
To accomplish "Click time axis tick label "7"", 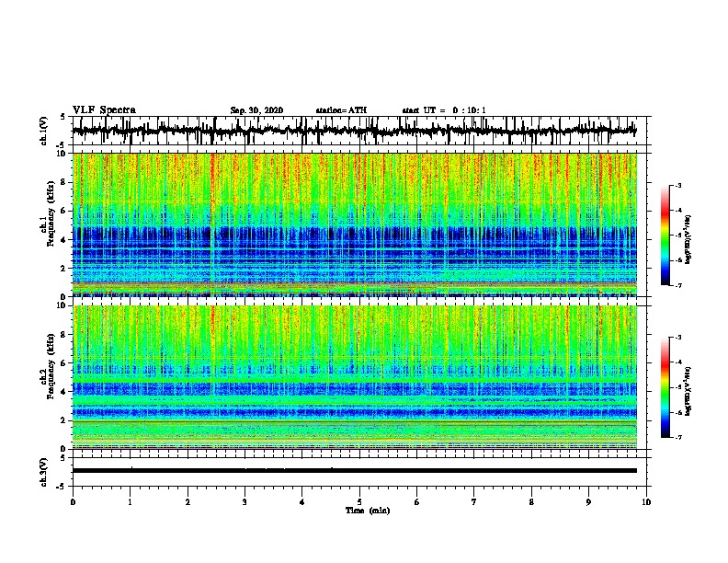I will [x=474, y=502].
